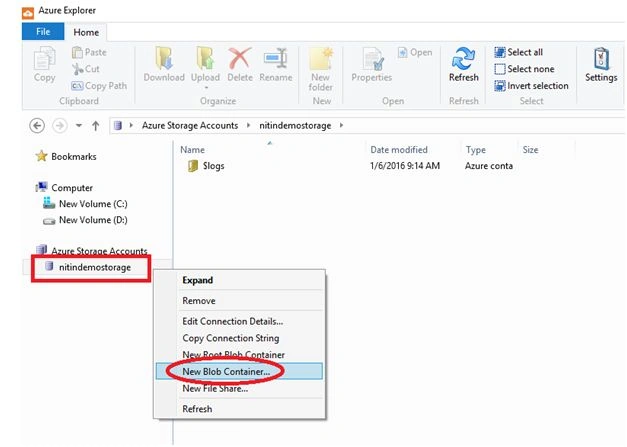Go forward with the forward arrow

60,126
